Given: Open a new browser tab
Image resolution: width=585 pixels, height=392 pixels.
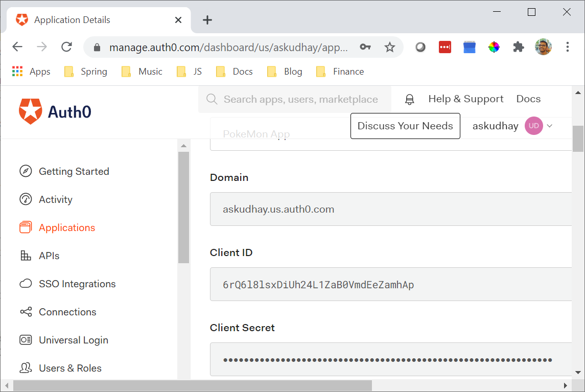Looking at the screenshot, I should point(207,20).
